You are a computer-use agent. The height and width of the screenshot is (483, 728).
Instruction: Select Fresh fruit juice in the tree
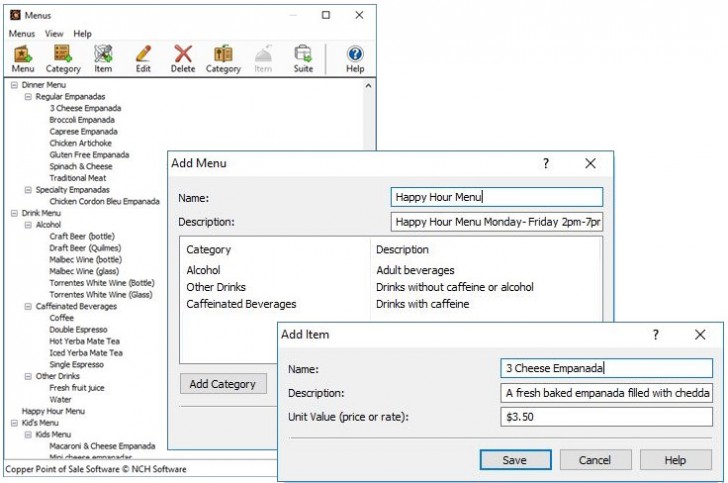pos(77,388)
